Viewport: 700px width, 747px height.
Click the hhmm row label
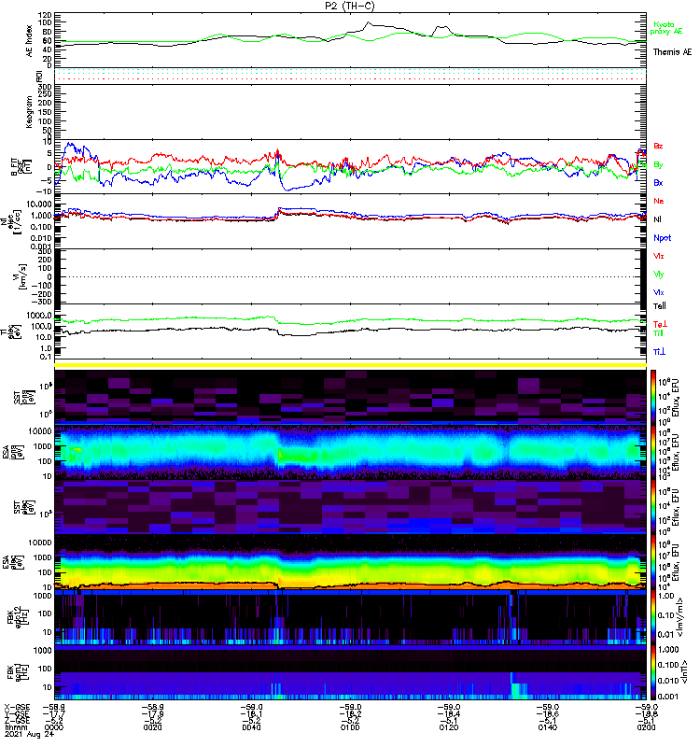pyautogui.click(x=14, y=727)
